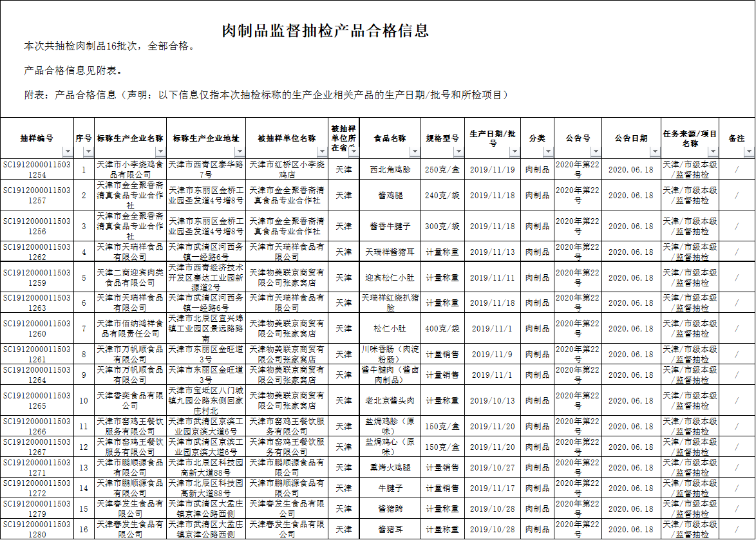Open the 规格型号 filter dropdown
Viewport: 756px width, 540px height.
tap(458, 152)
